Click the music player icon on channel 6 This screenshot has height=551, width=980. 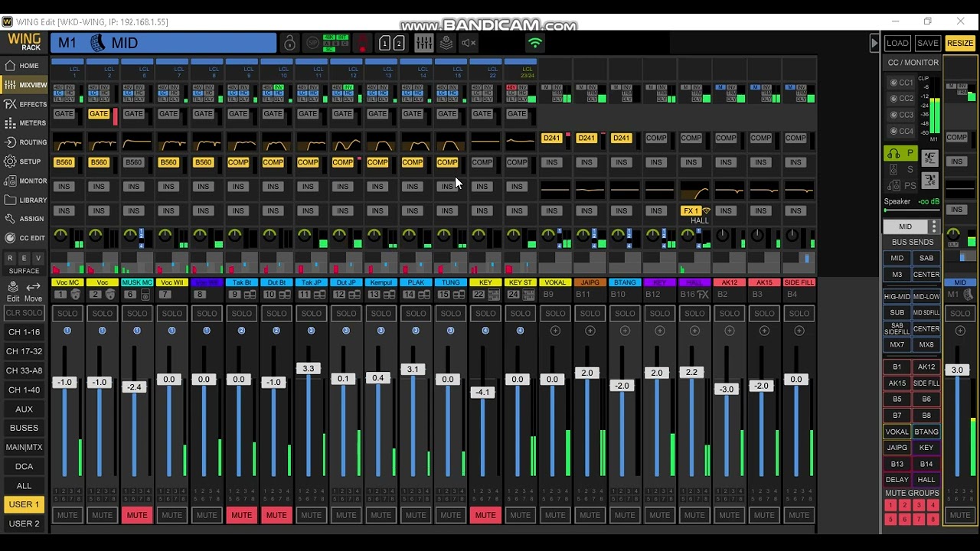(x=145, y=295)
